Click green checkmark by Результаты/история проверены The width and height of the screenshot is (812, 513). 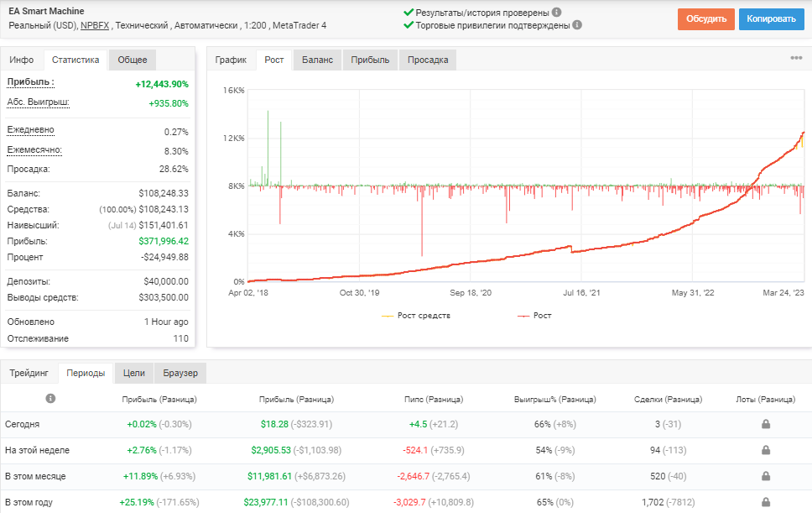[x=409, y=13]
